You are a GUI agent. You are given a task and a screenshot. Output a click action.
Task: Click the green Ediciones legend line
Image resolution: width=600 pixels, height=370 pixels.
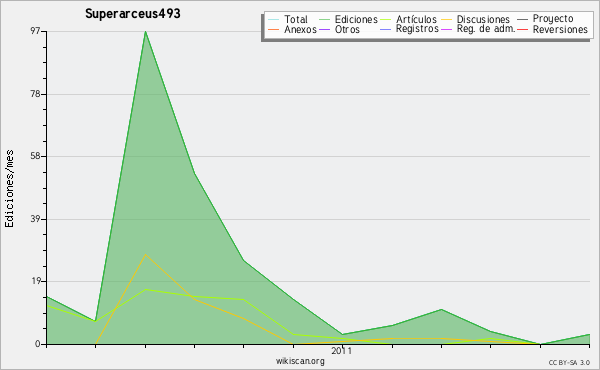[324, 20]
